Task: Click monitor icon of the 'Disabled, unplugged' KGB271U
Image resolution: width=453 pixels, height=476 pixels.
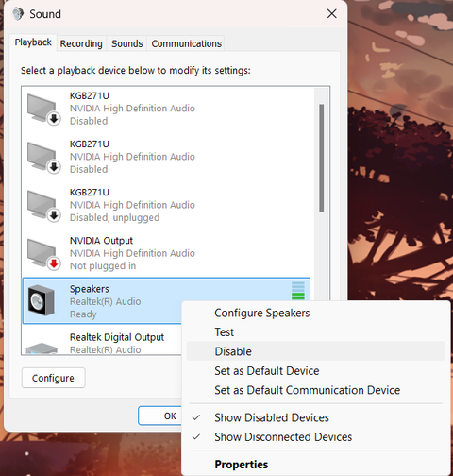Action: (x=43, y=206)
